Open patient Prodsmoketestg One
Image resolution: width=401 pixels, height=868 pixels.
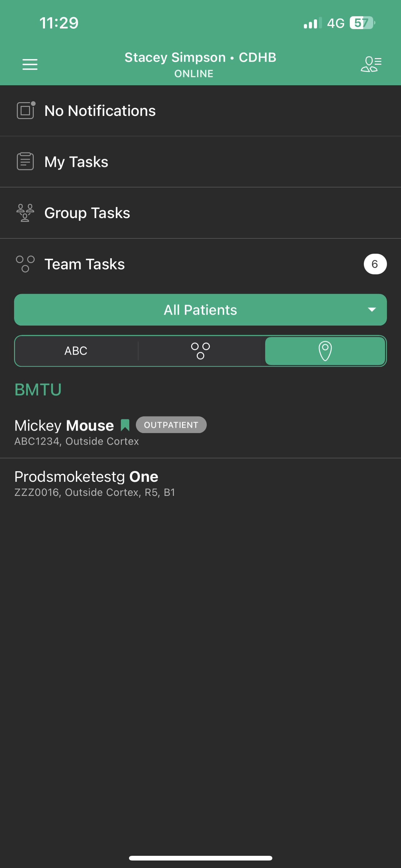pos(87,483)
